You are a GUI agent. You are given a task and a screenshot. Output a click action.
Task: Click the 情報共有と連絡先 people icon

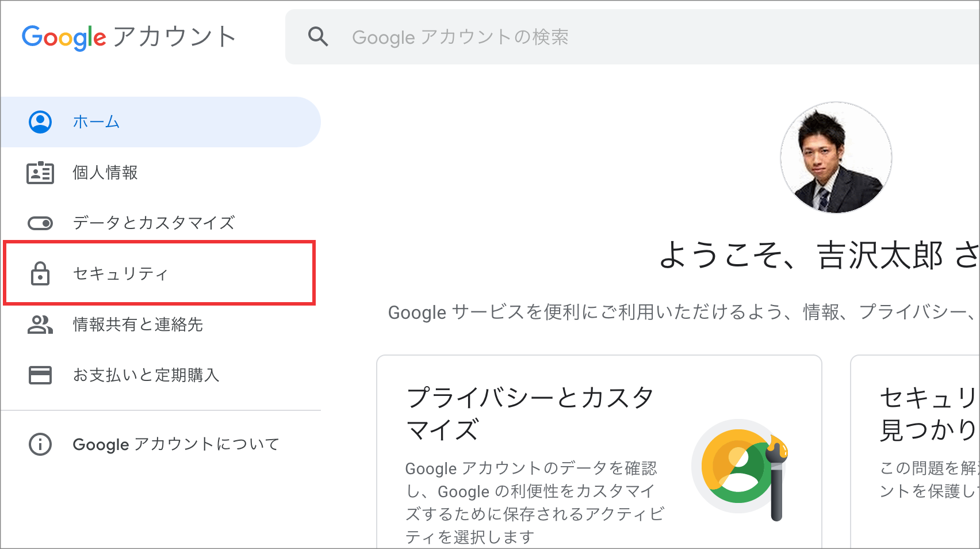pyautogui.click(x=40, y=325)
